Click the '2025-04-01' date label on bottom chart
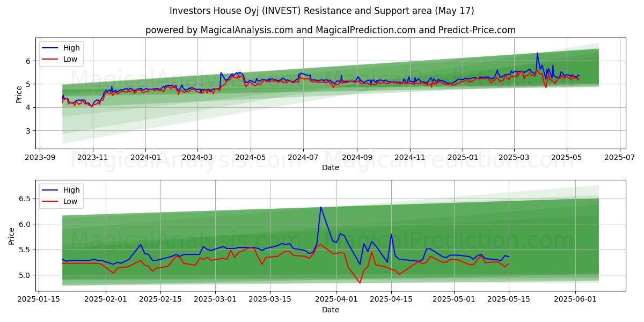644x322 pixels. click(336, 300)
